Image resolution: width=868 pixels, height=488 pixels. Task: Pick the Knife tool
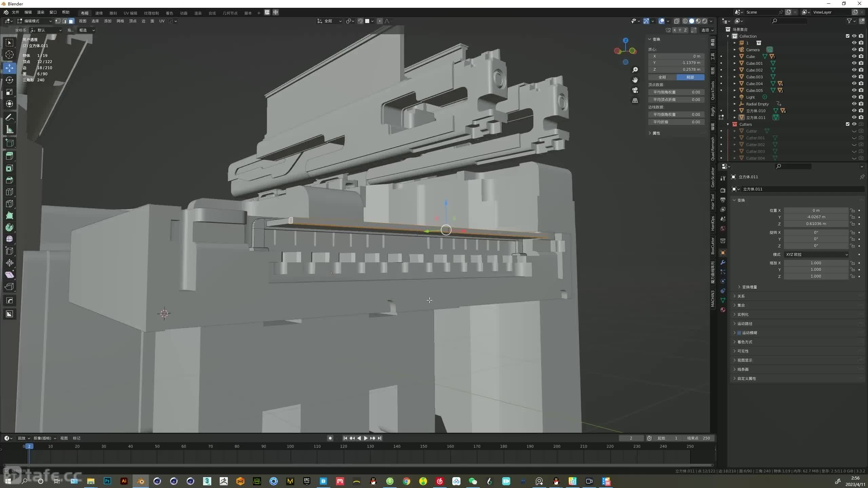click(9, 204)
